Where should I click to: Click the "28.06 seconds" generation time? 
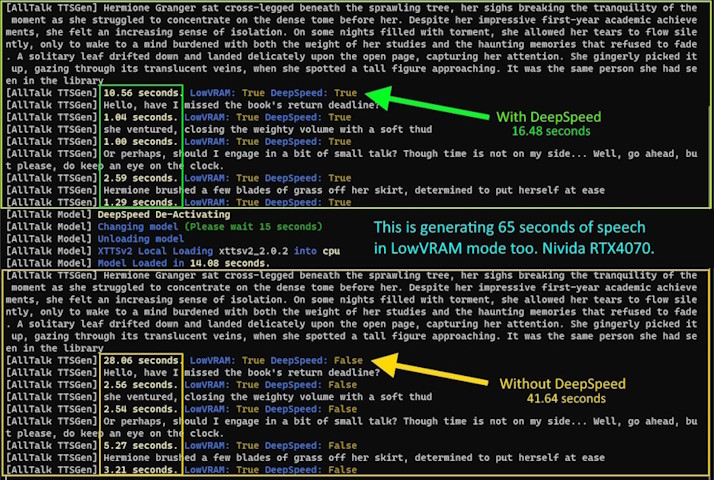tap(141, 360)
